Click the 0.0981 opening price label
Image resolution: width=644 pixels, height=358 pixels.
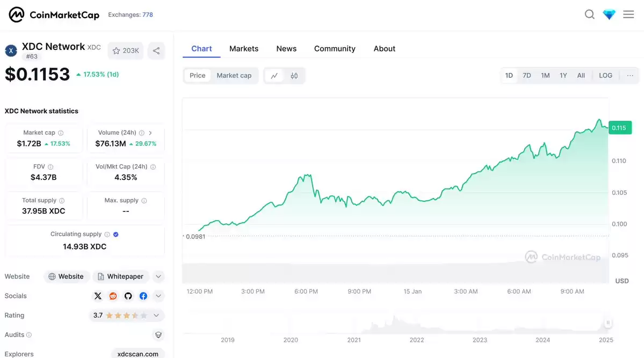[196, 237]
